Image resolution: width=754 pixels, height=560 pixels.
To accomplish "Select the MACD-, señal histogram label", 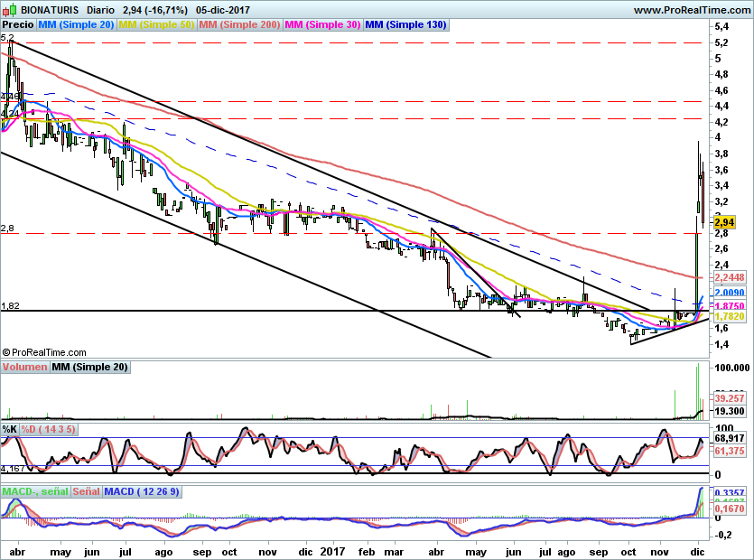I will 35,491.
